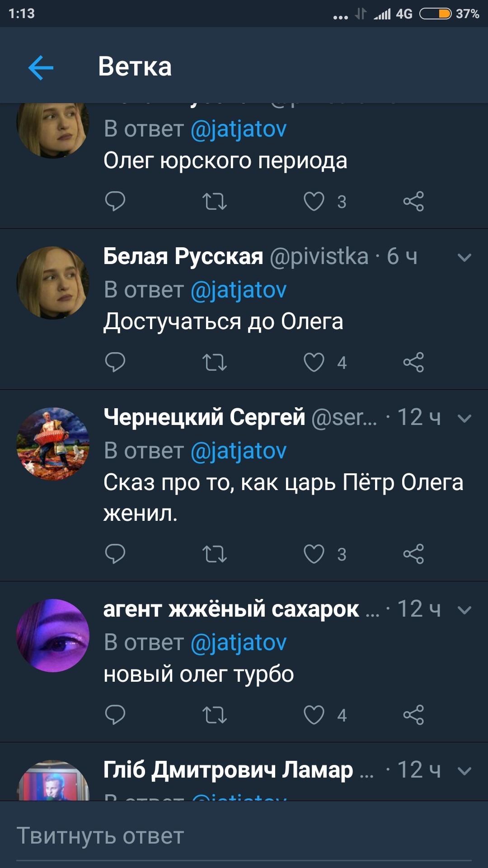Viewport: 488px width, 868px height.
Task: Open @jatjatov mention in Белая Русская's 6 ч reply
Action: click(x=239, y=290)
